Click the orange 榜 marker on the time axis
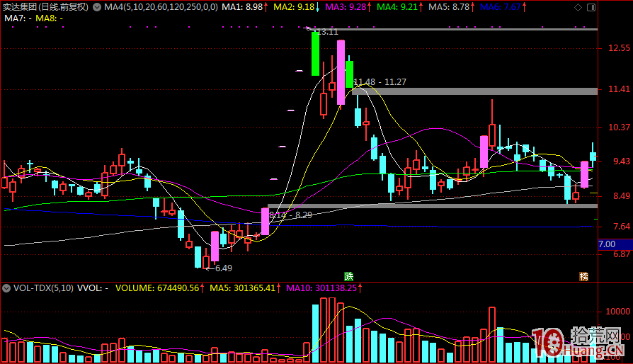633x364 pixels. point(583,276)
